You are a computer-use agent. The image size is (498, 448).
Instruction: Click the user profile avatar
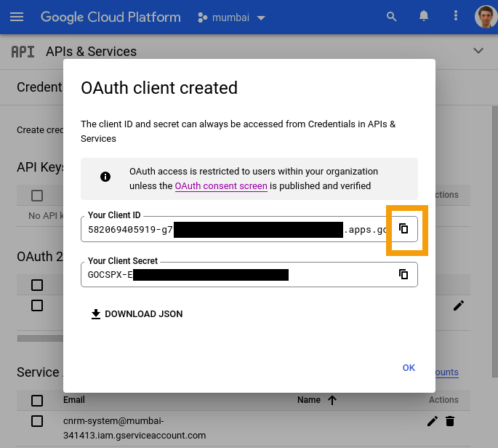pyautogui.click(x=486, y=17)
